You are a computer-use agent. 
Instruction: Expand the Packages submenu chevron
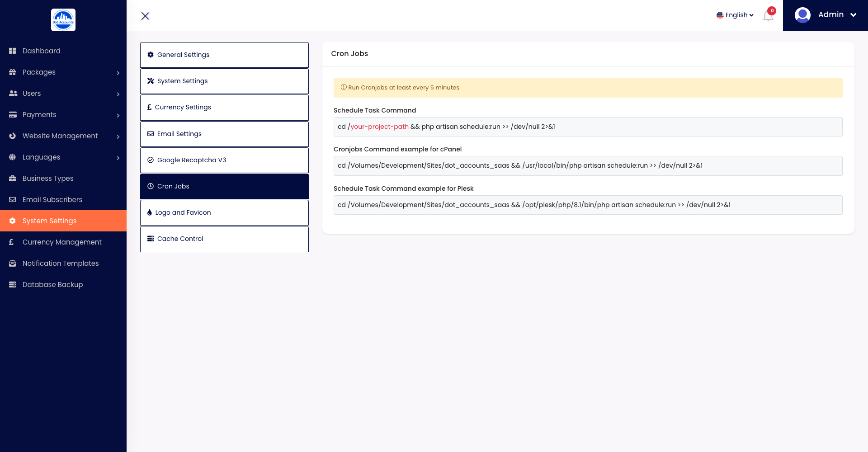pos(118,73)
